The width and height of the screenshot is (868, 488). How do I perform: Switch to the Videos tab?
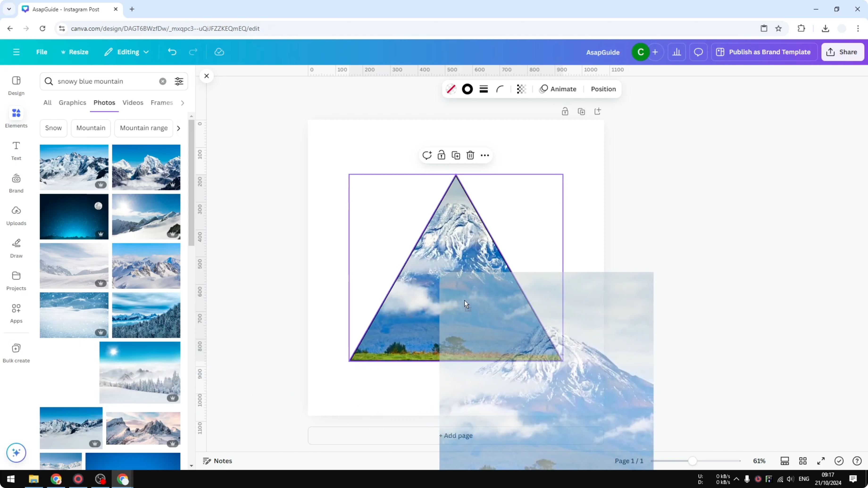(132, 103)
